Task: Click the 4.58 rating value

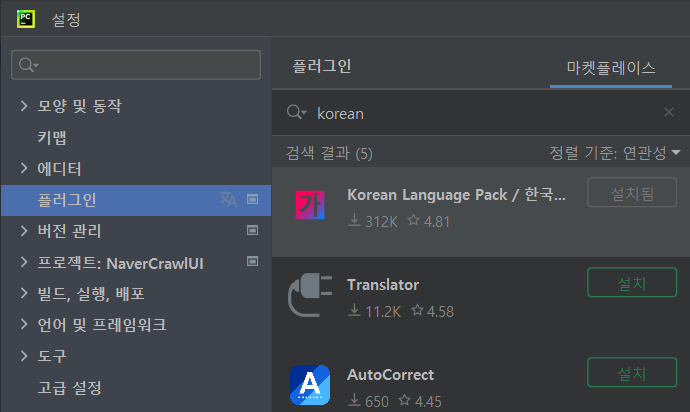Action: (440, 312)
